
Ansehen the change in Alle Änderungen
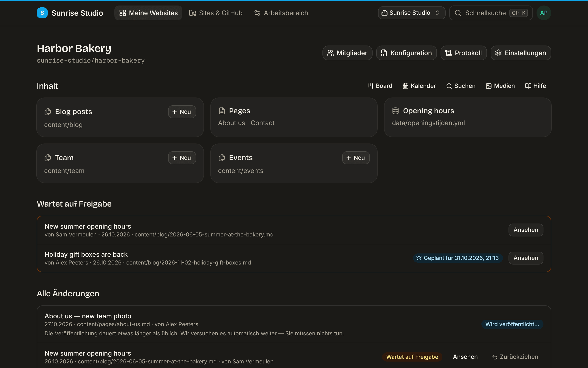coord(465,357)
